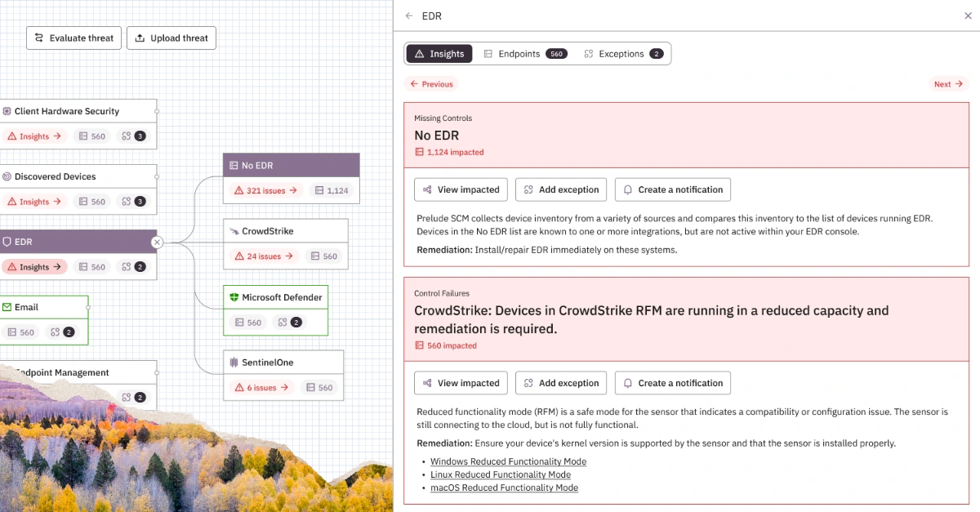The image size is (980, 512).
Task: Click 1,124 impacted under No EDR
Action: [449, 152]
